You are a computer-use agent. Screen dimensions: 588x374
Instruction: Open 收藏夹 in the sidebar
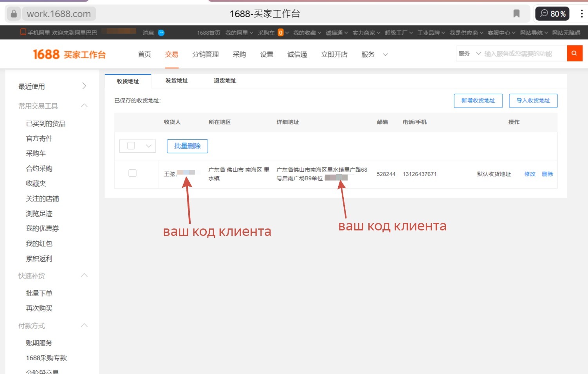(36, 183)
